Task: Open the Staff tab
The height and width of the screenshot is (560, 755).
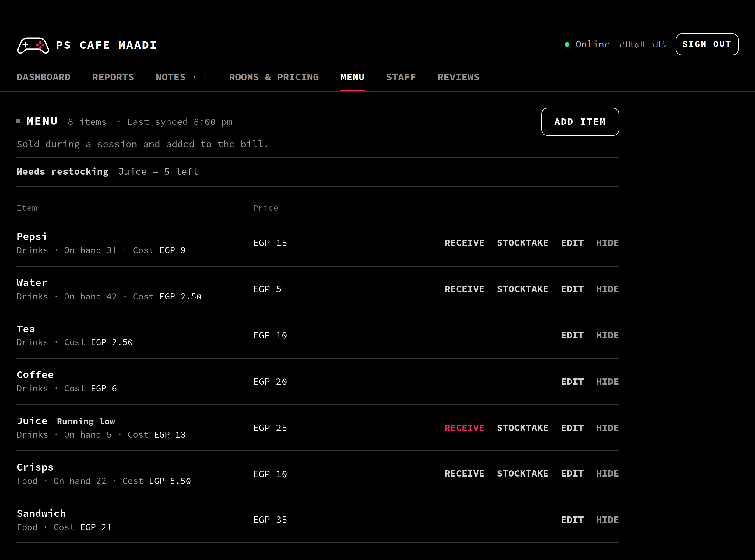Action: pos(401,77)
